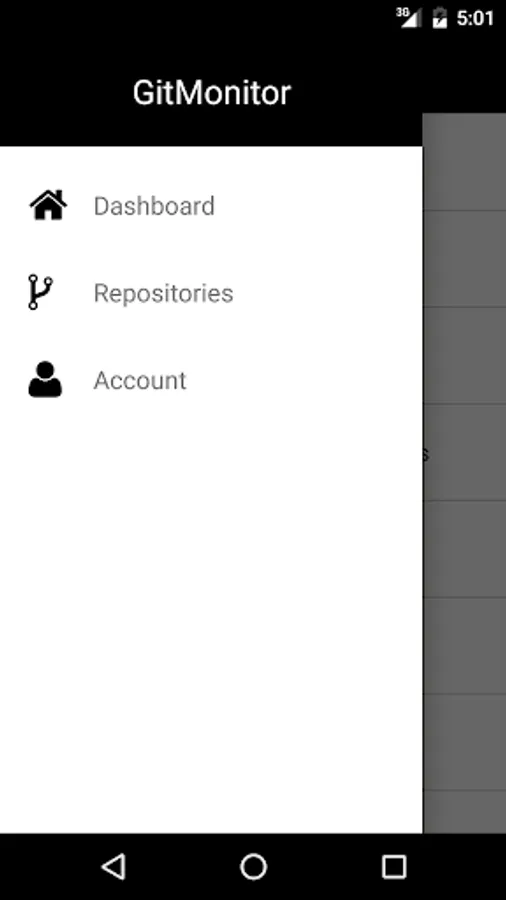Tap the Repositories branch icon
This screenshot has width=506, height=900.
click(x=40, y=292)
